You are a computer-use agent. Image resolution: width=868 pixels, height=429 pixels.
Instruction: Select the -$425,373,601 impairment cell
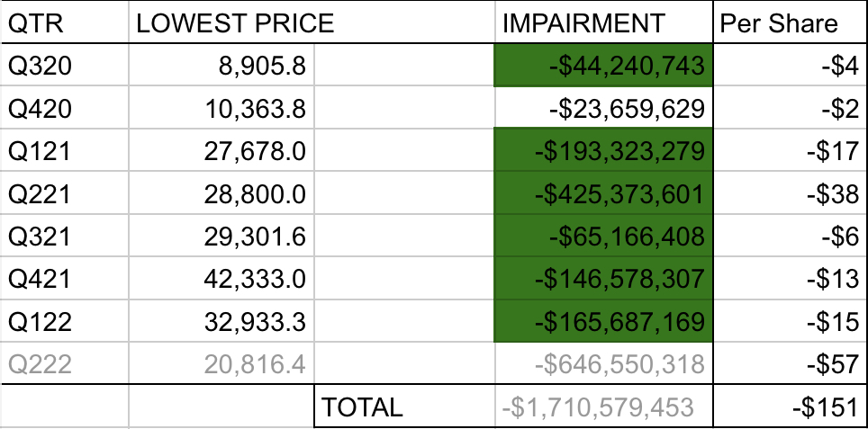coord(603,194)
